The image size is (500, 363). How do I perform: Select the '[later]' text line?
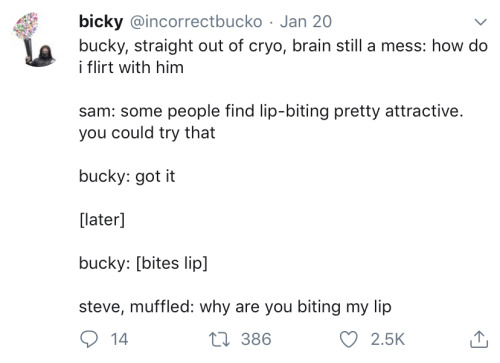click(x=102, y=220)
